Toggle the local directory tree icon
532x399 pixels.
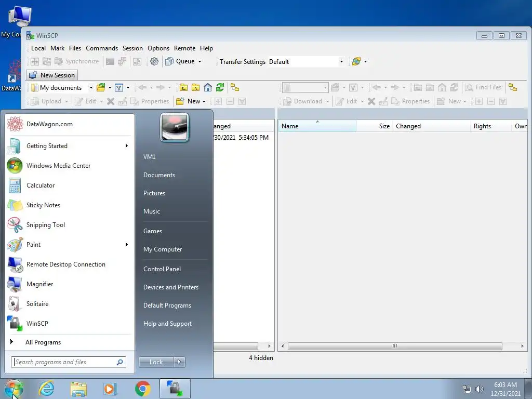(235, 87)
